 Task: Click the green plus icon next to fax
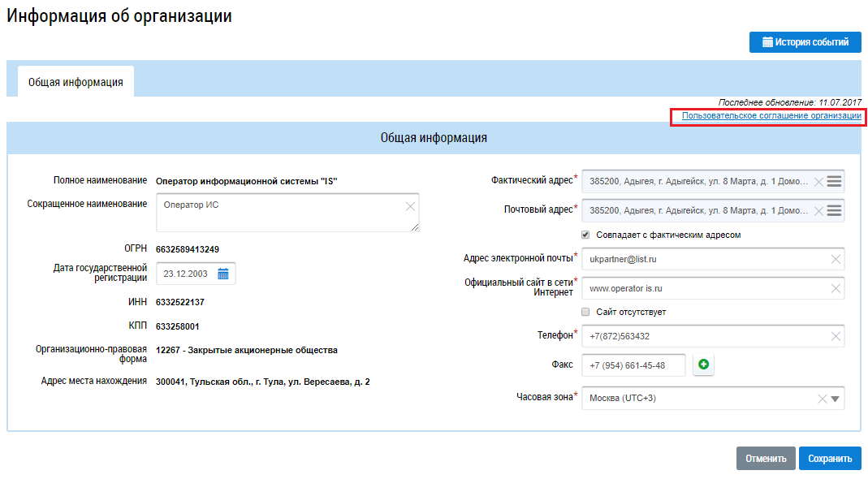click(x=703, y=365)
